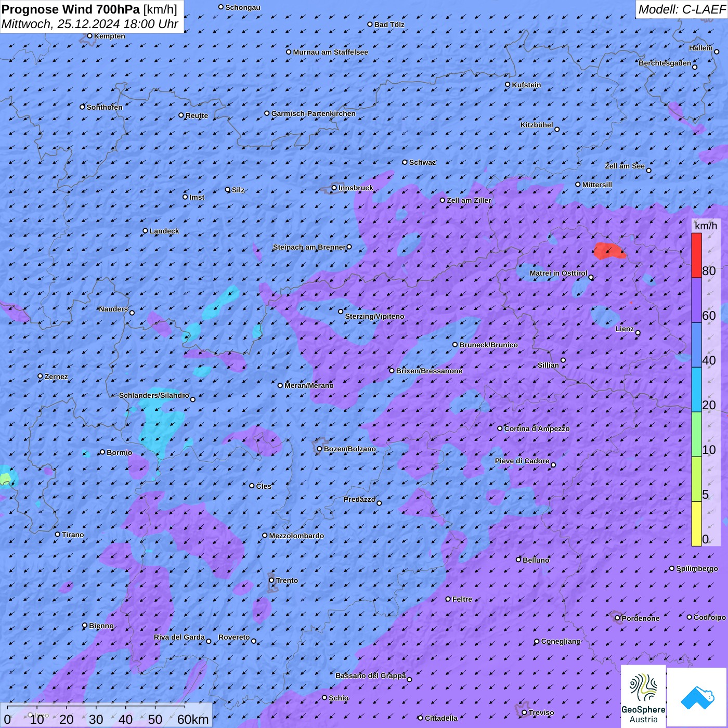Click the 'Tirano' city label
The image size is (728, 728).
point(73,535)
